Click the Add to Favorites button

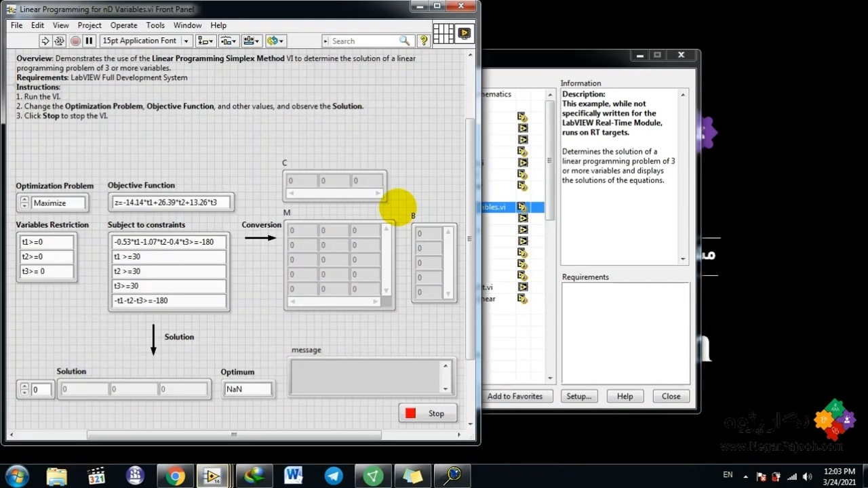point(515,396)
